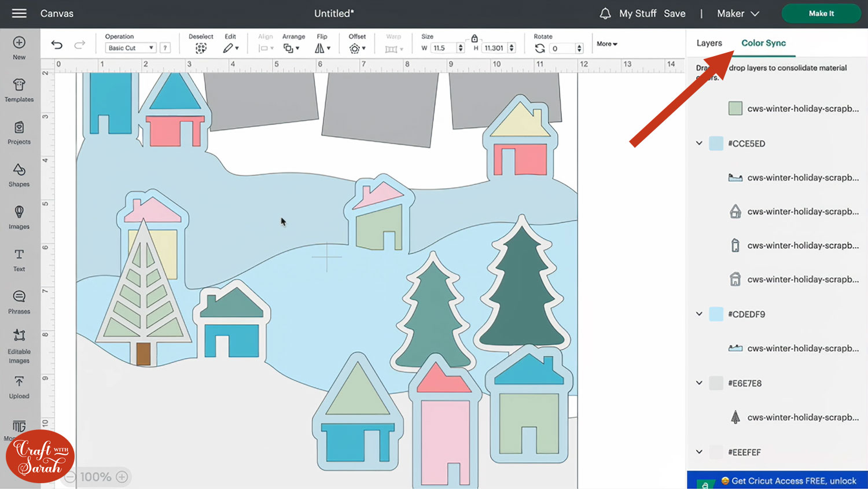Select the Color Sync tab

pos(763,43)
